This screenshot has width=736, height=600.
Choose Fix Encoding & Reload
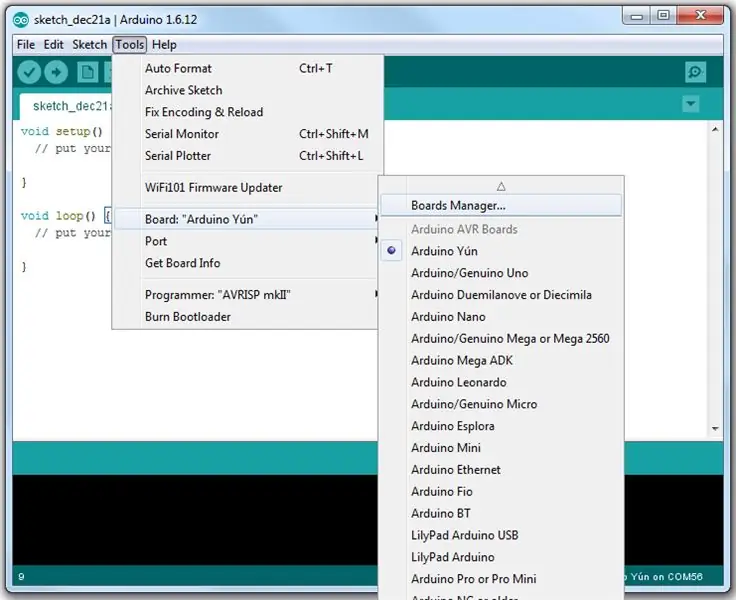click(x=248, y=112)
